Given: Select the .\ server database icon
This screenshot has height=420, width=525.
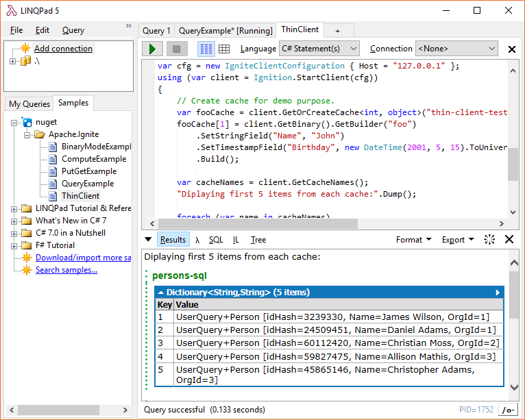Looking at the screenshot, I should tap(25, 61).
